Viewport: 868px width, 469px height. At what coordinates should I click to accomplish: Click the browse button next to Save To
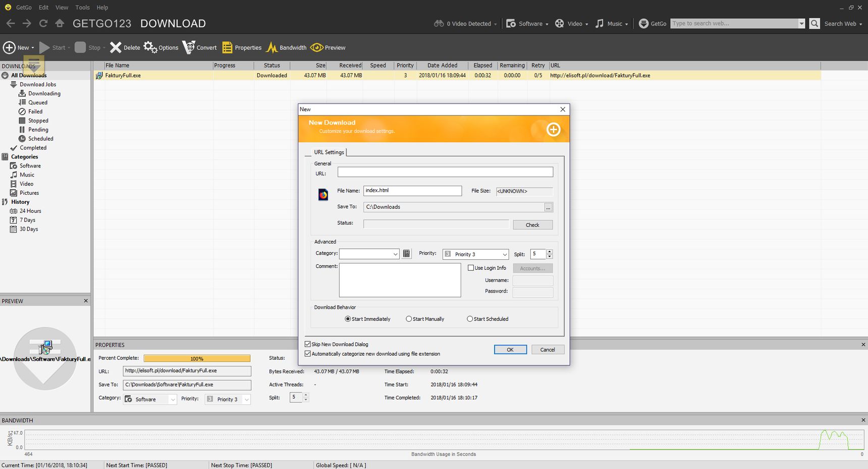click(549, 207)
